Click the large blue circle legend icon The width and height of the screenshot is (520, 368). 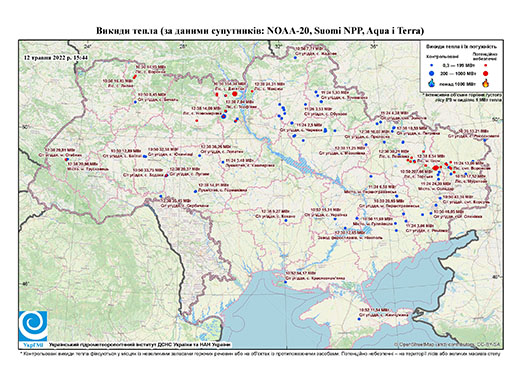[x=432, y=73]
